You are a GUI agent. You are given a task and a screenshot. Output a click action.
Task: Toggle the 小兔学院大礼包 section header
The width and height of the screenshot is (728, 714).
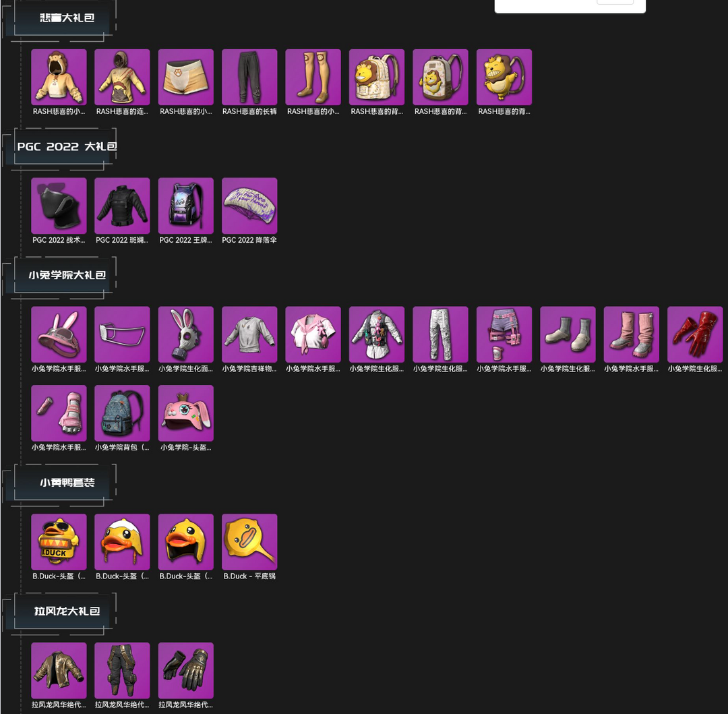tap(67, 275)
